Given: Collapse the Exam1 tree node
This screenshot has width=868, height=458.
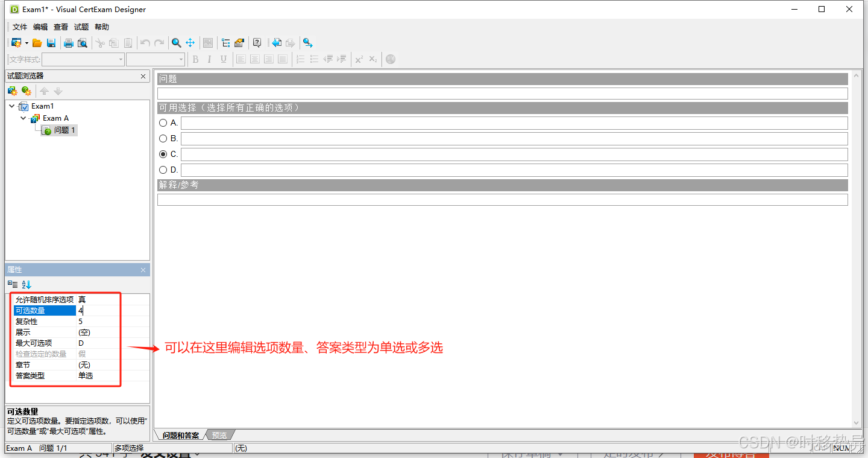Looking at the screenshot, I should pyautogui.click(x=12, y=106).
